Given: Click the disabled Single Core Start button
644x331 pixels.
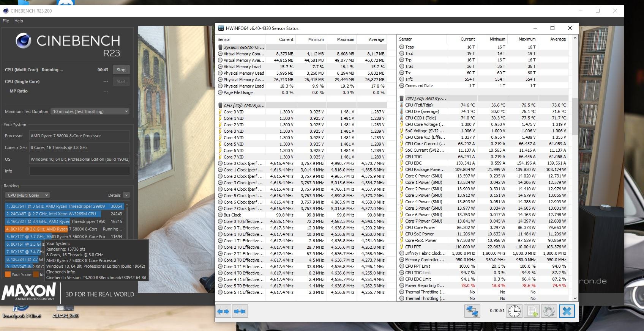Looking at the screenshot, I should (121, 82).
